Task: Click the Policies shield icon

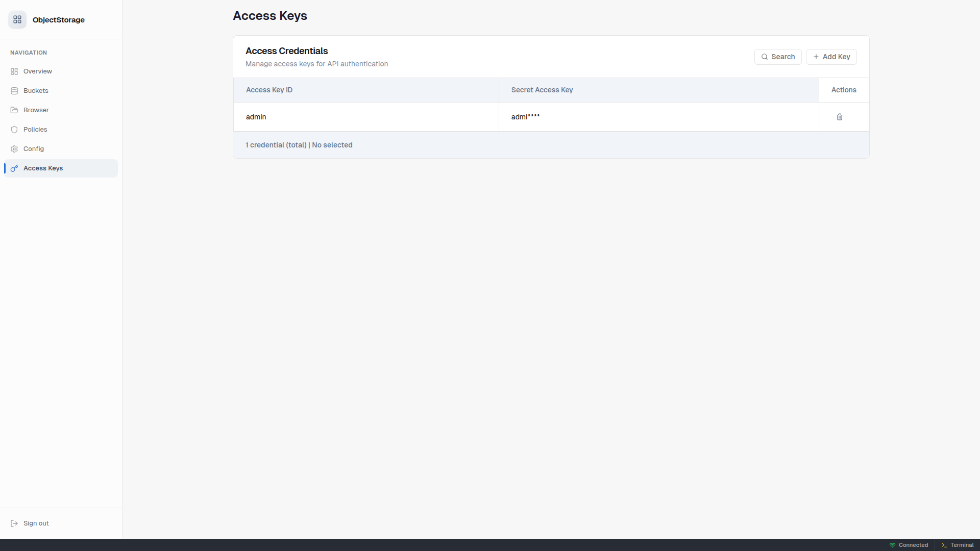Action: pos(14,130)
